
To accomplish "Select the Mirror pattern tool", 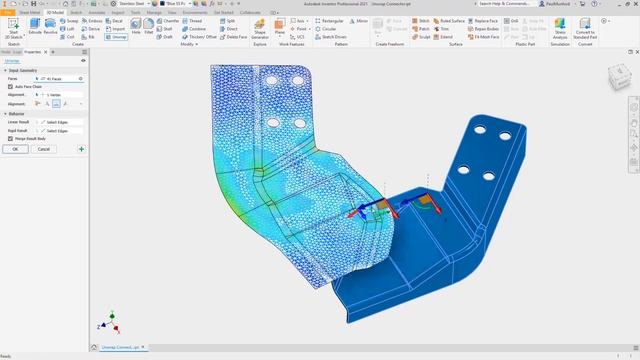I will coord(358,21).
